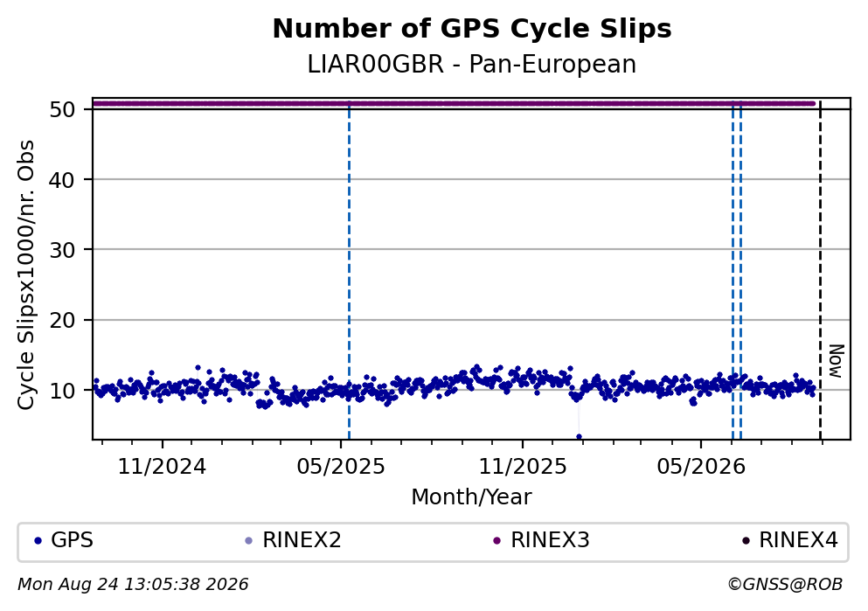This screenshot has width=868, height=611.
Task: Click the chart title 'Number of GPS Cycle Slips'
Action: coord(472,29)
